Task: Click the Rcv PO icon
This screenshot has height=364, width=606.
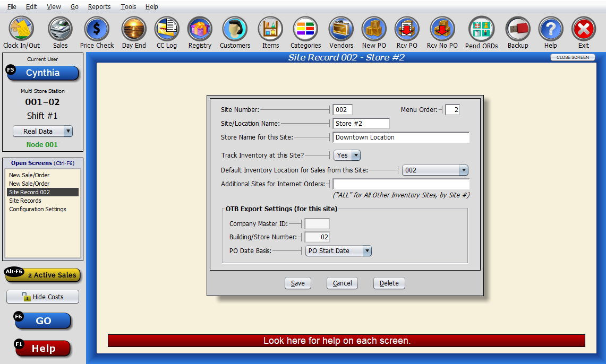Action: tap(407, 32)
